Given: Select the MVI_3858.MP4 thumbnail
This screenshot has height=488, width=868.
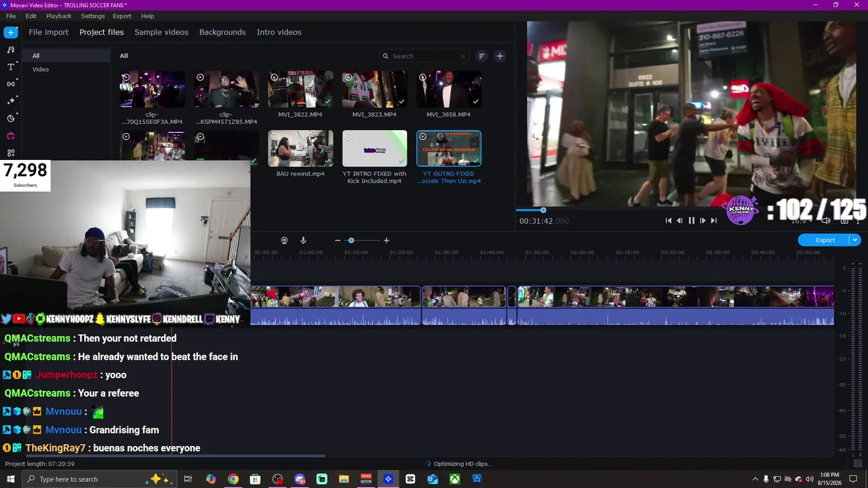Looking at the screenshot, I should pos(449,89).
